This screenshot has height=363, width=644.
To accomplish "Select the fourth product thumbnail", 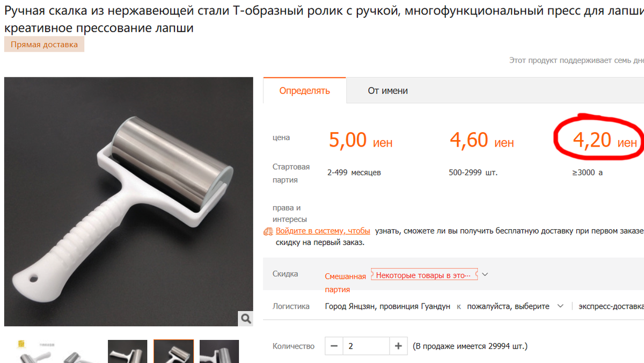I will click(x=219, y=351).
